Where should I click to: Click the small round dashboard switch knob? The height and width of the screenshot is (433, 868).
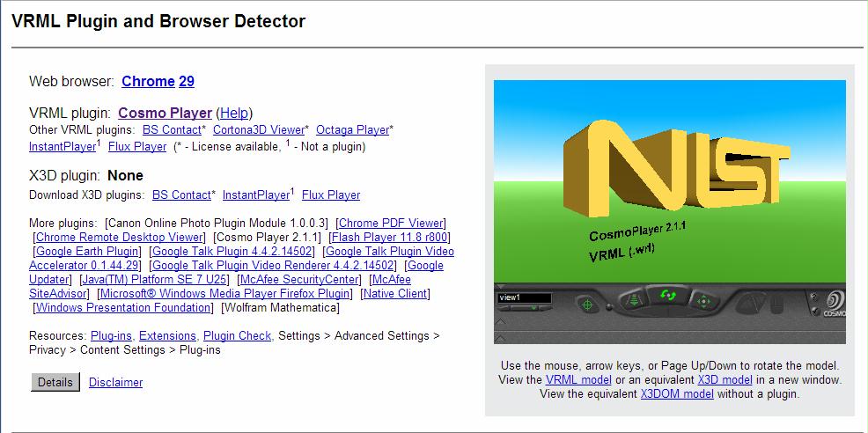point(609,307)
